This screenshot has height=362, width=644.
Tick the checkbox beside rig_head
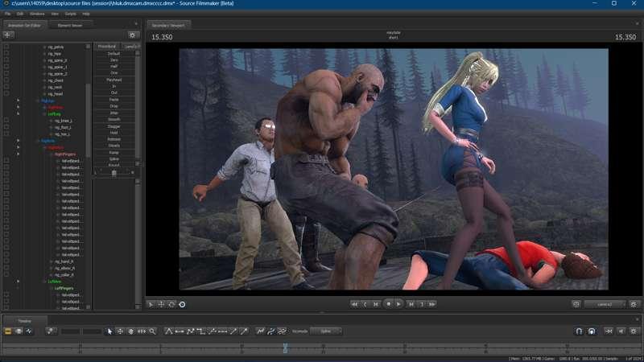6,93
